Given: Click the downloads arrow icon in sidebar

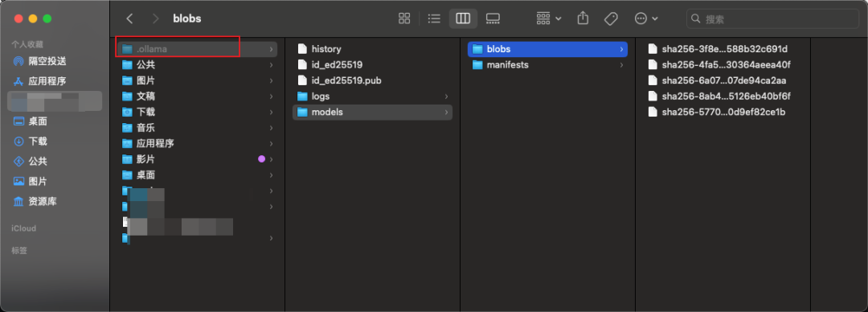Looking at the screenshot, I should coord(18,142).
